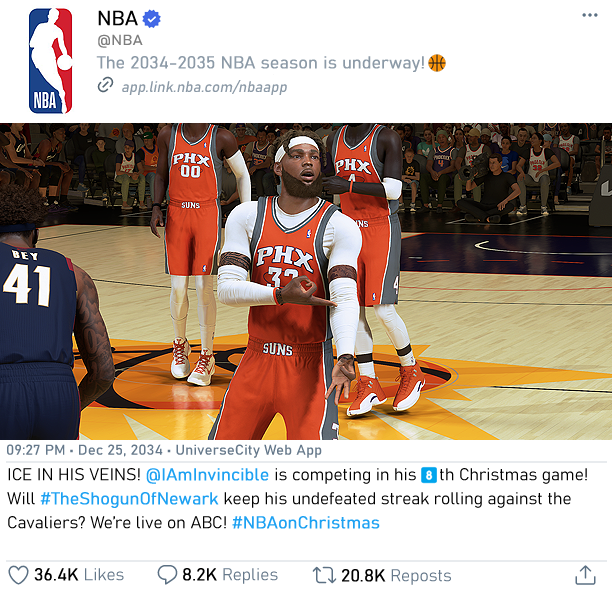Click the post timestamp Dec 25, 2034
This screenshot has width=612, height=590.
(120, 450)
